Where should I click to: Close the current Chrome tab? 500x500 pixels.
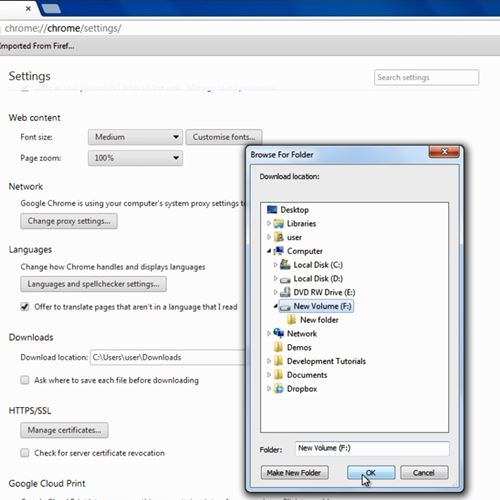28,8
